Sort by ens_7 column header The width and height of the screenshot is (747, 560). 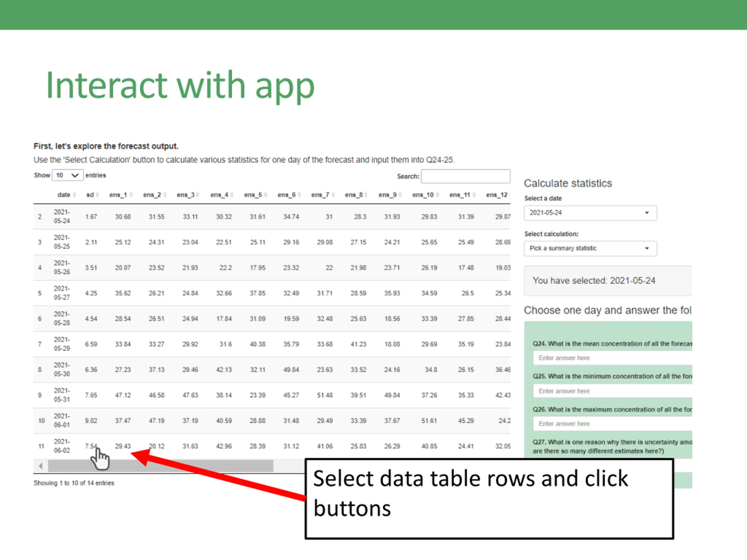point(323,195)
